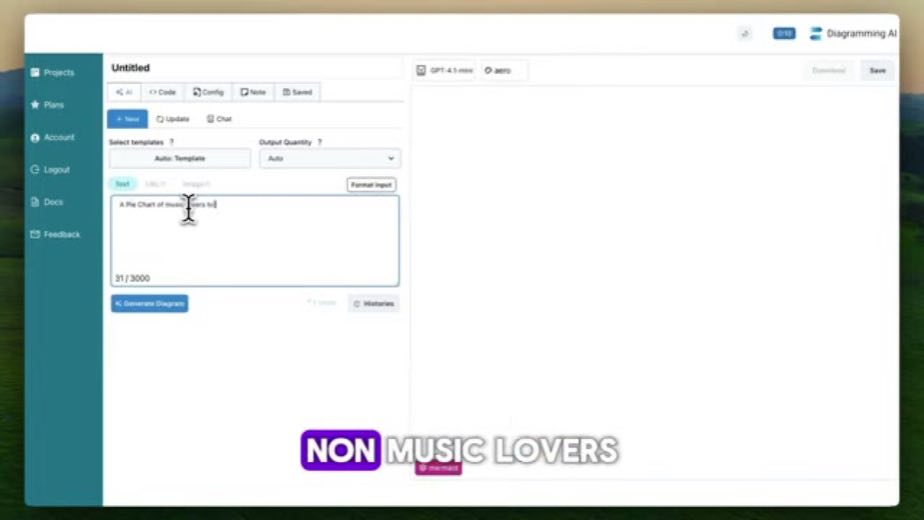The width and height of the screenshot is (924, 520).
Task: Open the Config tab
Action: (209, 92)
